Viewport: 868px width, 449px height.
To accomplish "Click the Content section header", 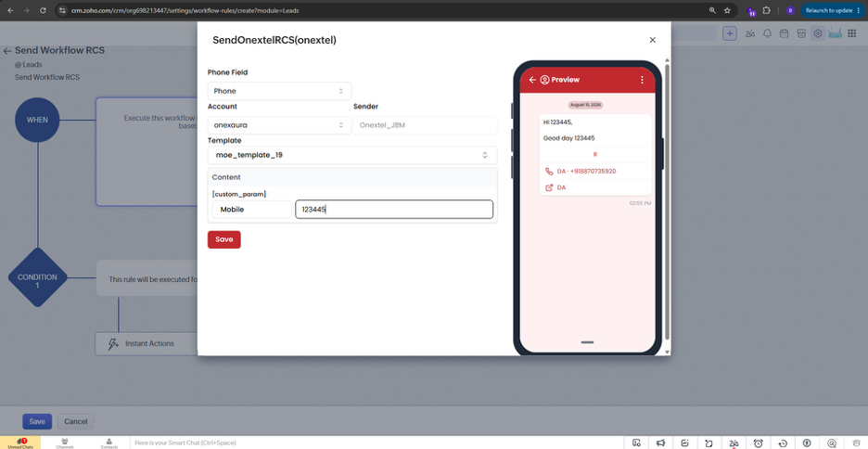I will (352, 177).
